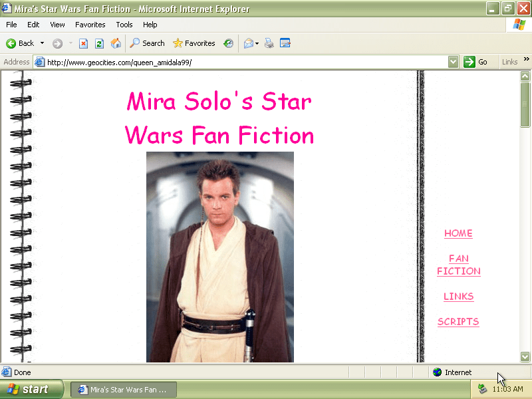The width and height of the screenshot is (532, 399).
Task: Expand the Links toolbar chevron
Action: point(527,60)
